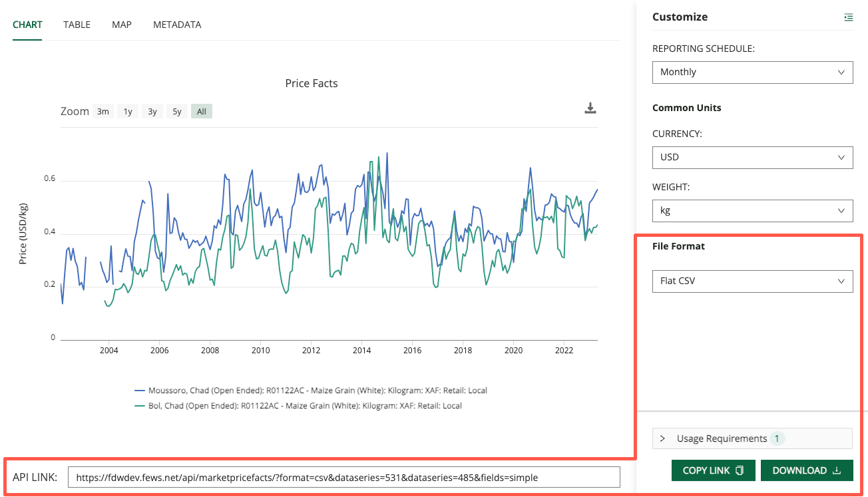The width and height of the screenshot is (868, 497).
Task: Select the All zoom range button
Action: coord(202,112)
